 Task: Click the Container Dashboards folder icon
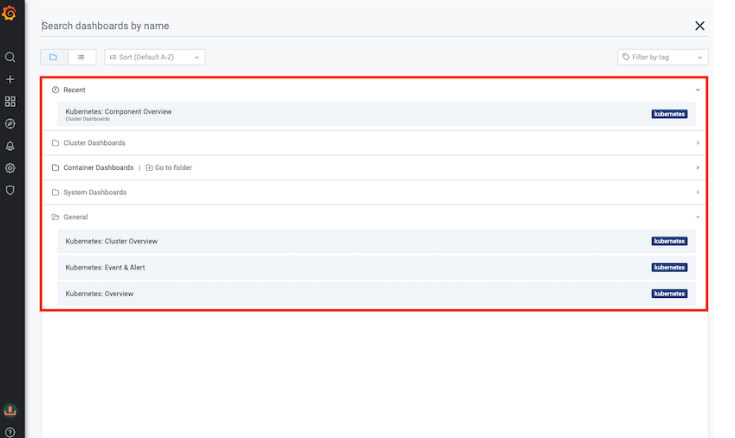55,167
